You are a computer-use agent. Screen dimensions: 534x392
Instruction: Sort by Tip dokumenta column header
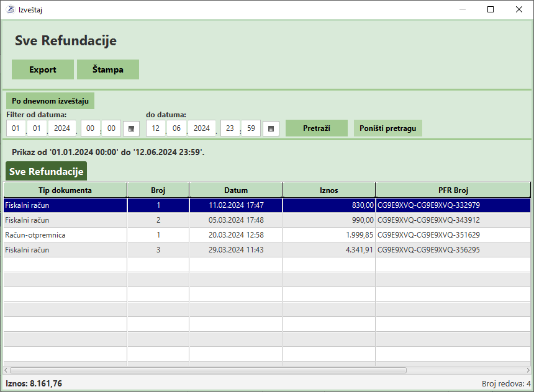[x=65, y=190]
